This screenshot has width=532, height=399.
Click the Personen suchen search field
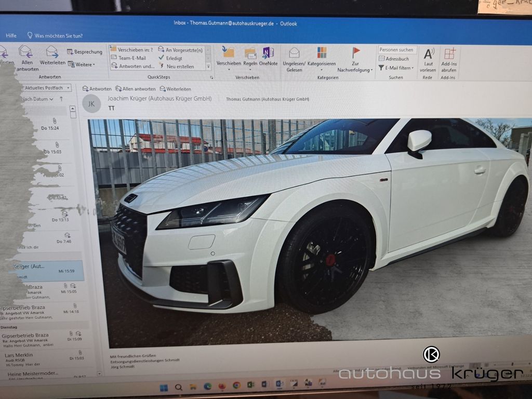[397, 50]
